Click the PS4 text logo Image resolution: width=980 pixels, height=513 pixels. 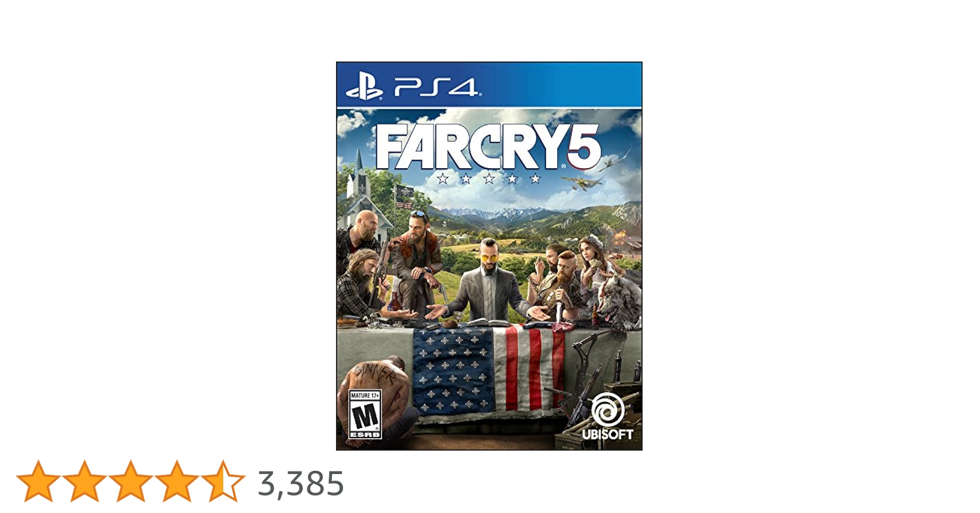pyautogui.click(x=436, y=87)
